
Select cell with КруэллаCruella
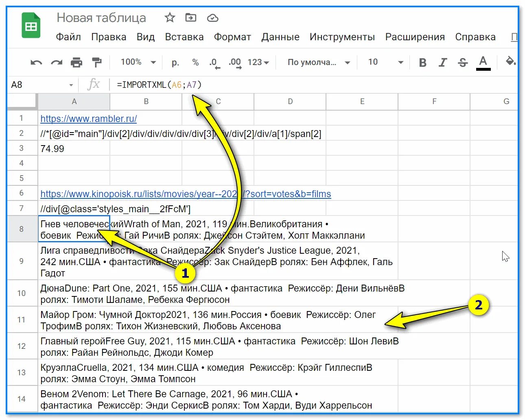[x=74, y=373]
